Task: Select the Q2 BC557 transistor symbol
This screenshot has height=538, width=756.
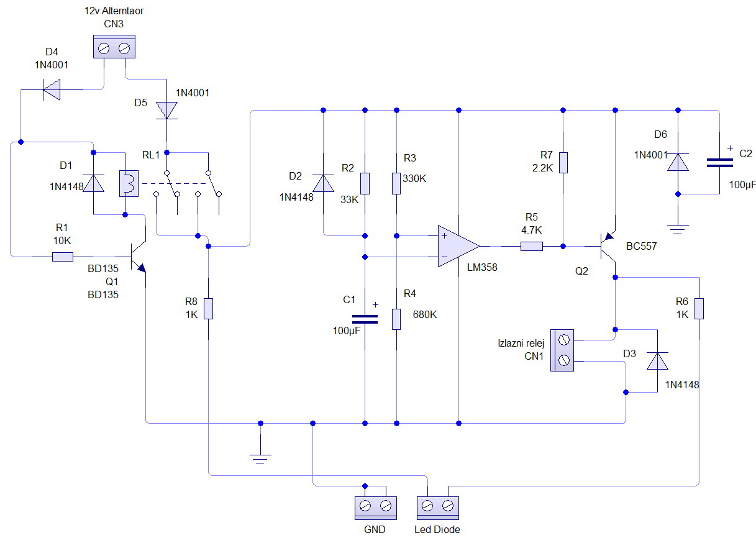Action: (x=607, y=247)
